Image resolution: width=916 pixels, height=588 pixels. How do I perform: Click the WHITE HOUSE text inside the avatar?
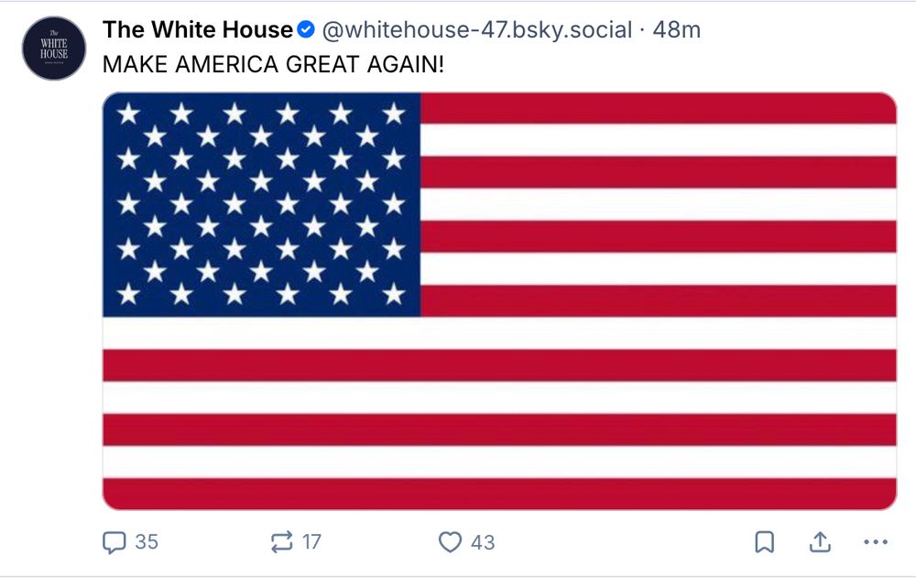(53, 49)
